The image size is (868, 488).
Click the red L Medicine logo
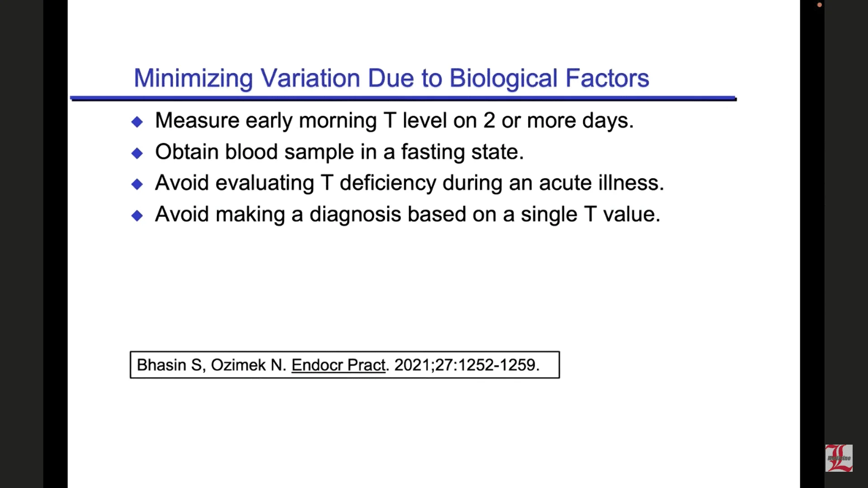[839, 458]
